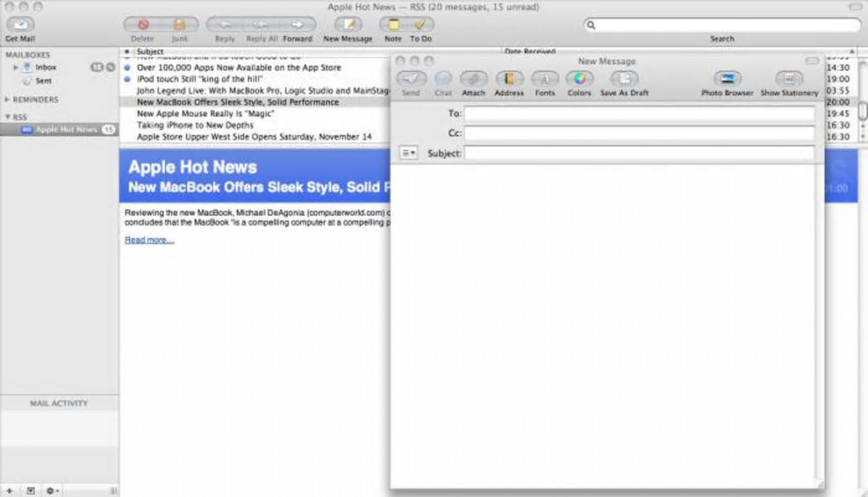Click the Chat icon in New Message
Viewport: 868px width, 497px height.
pyautogui.click(x=443, y=78)
